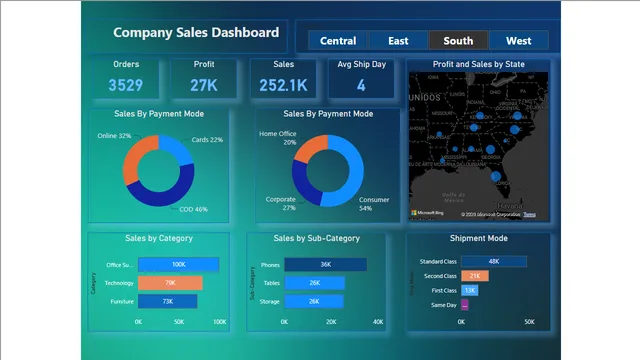640x360 pixels.
Task: Click the Online 32% label
Action: point(114,136)
